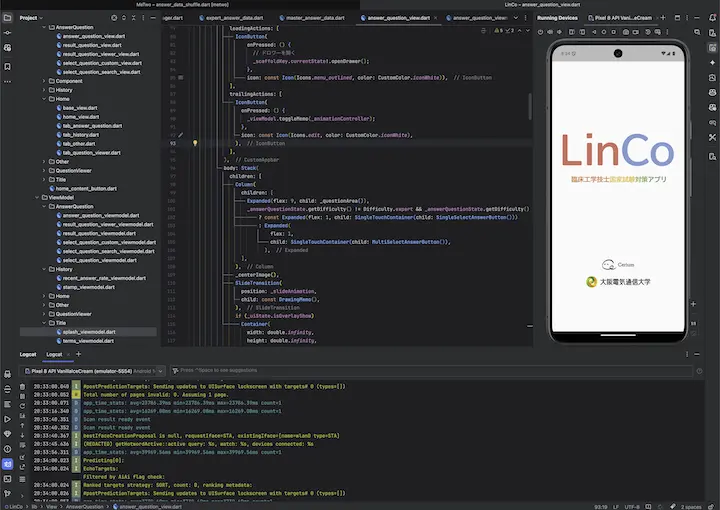This screenshot has width=720, height=510.
Task: Open Run tool window play icon
Action: [7, 419]
